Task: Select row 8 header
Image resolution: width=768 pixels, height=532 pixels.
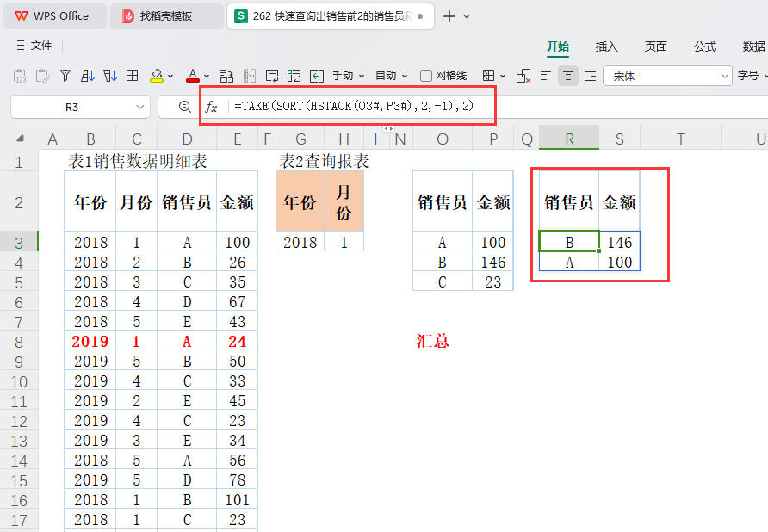Action: click(x=19, y=342)
